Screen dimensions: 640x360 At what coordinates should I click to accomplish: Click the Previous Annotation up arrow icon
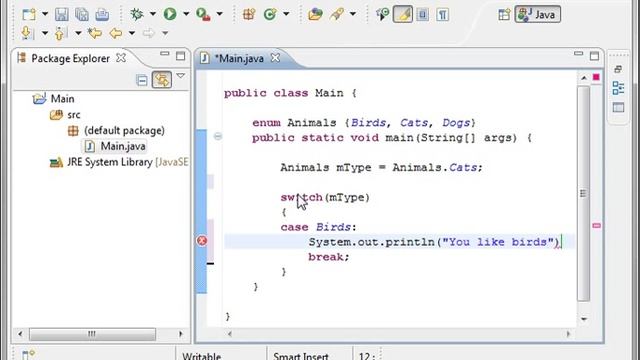pos(60,33)
